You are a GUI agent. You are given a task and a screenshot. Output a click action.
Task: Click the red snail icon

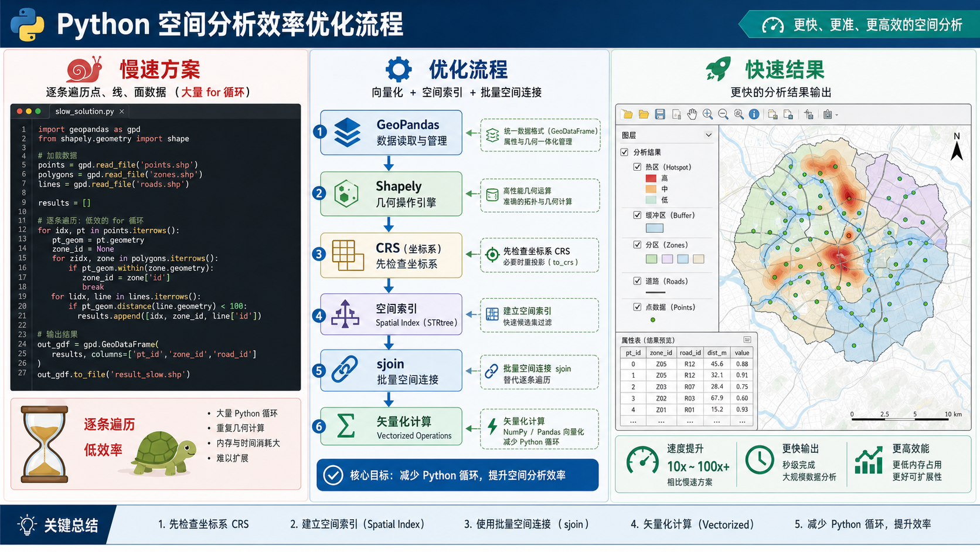click(84, 69)
